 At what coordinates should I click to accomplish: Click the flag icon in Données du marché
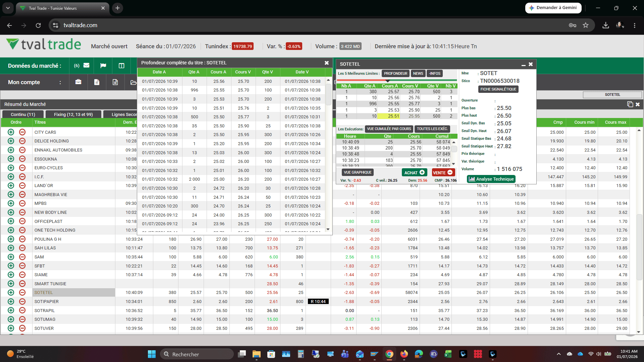coord(103,65)
